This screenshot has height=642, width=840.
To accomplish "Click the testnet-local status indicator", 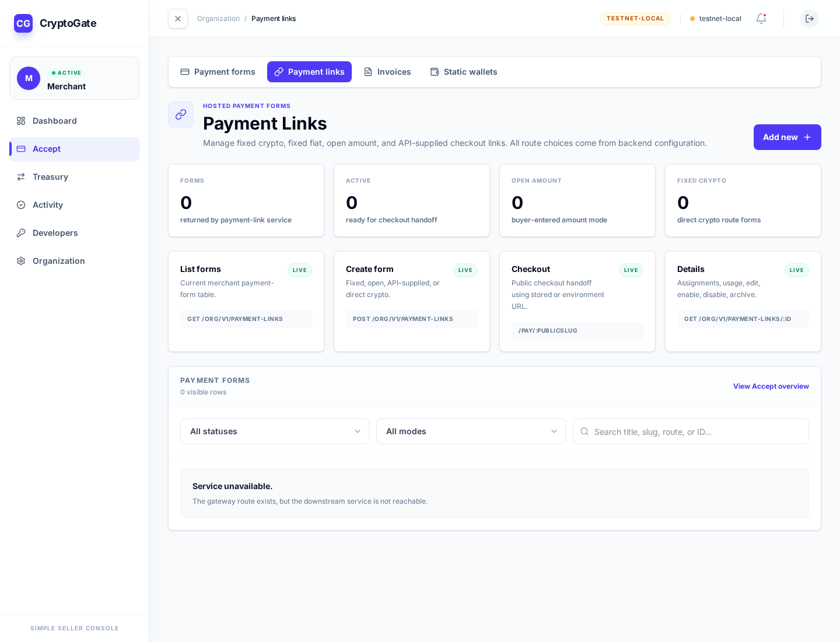I will click(x=716, y=19).
